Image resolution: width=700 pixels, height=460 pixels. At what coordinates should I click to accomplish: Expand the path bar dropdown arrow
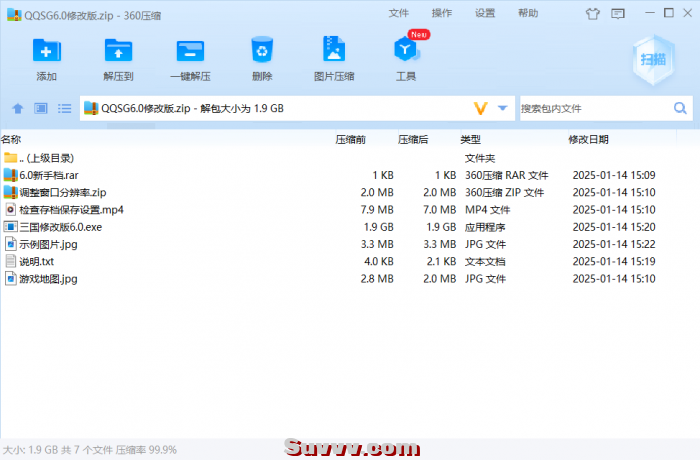(x=503, y=108)
